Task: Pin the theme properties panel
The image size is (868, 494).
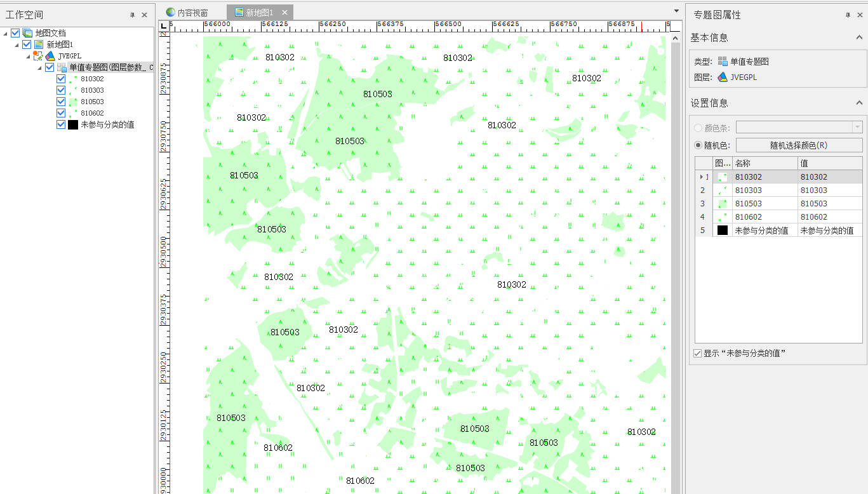Action: point(848,15)
